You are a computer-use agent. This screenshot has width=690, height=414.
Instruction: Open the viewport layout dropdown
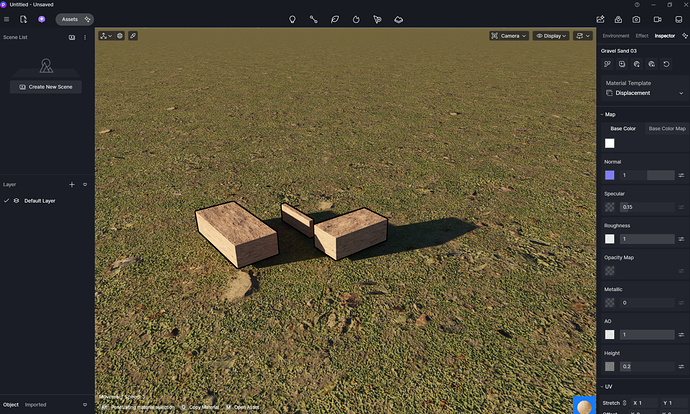583,36
